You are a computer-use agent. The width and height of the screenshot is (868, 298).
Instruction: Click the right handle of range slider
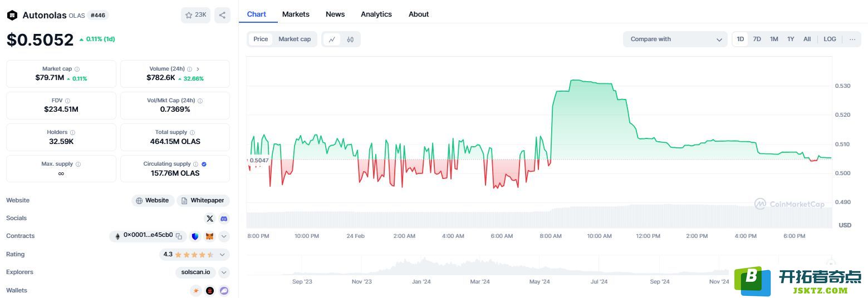point(831,264)
